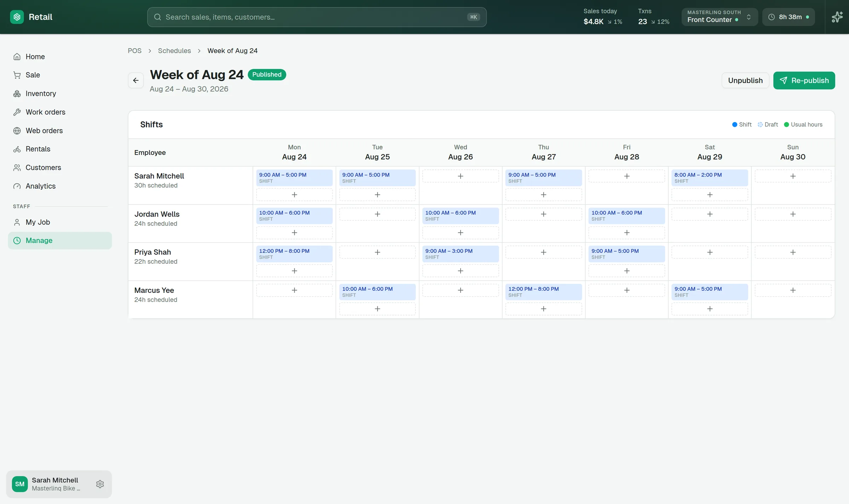Add second shift for Jordan Wells on Fri Aug 28
This screenshot has width=849, height=504.
pos(626,233)
